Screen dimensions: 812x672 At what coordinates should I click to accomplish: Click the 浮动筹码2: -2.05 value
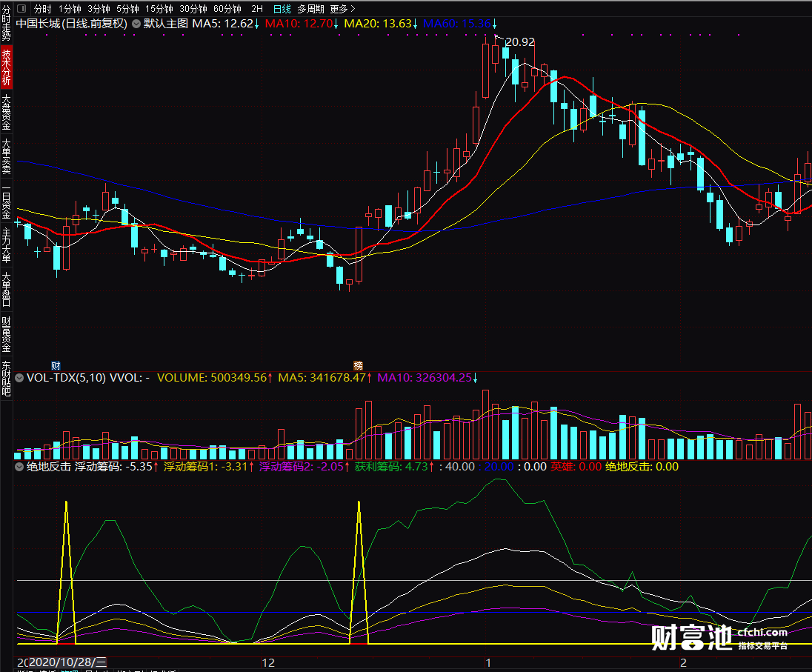tap(304, 467)
